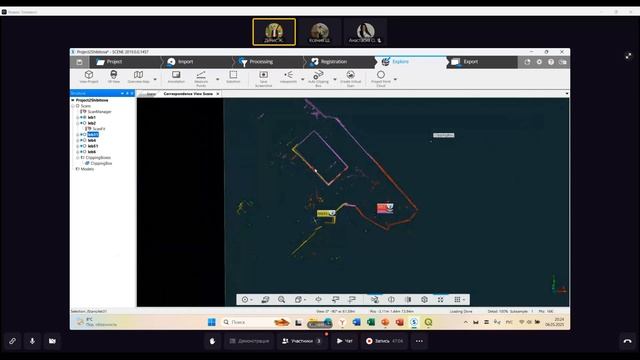Switch to the Export workflow tab
The width and height of the screenshot is (640, 360).
(x=482, y=62)
